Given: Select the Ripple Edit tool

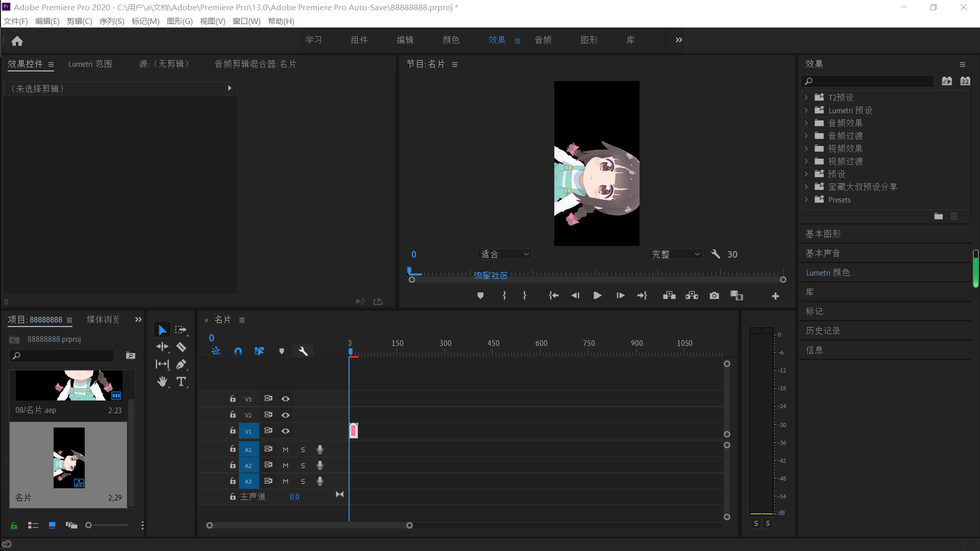Looking at the screenshot, I should [x=162, y=347].
